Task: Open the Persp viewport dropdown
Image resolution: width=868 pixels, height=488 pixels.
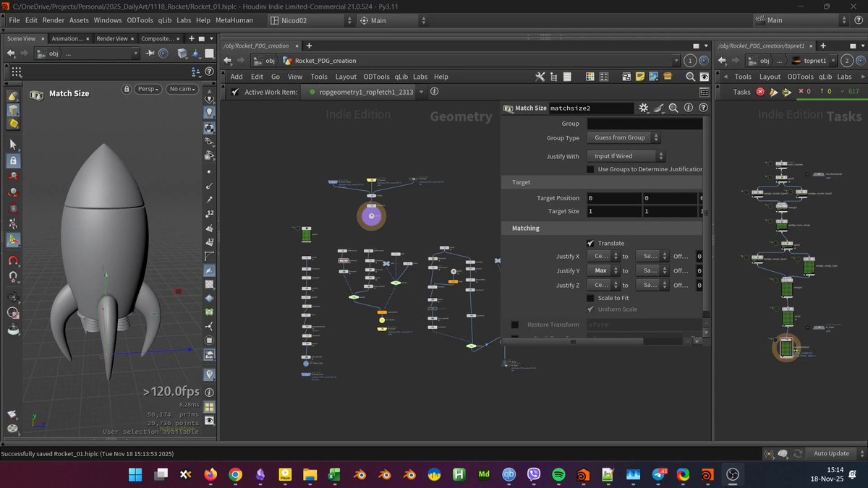Action: [x=148, y=89]
